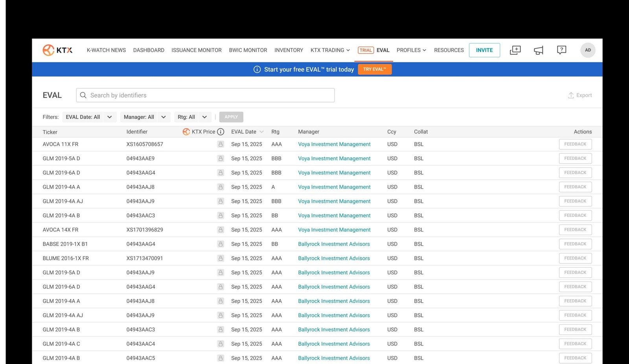Open Issuance Monitor
The image size is (629, 364).
197,50
